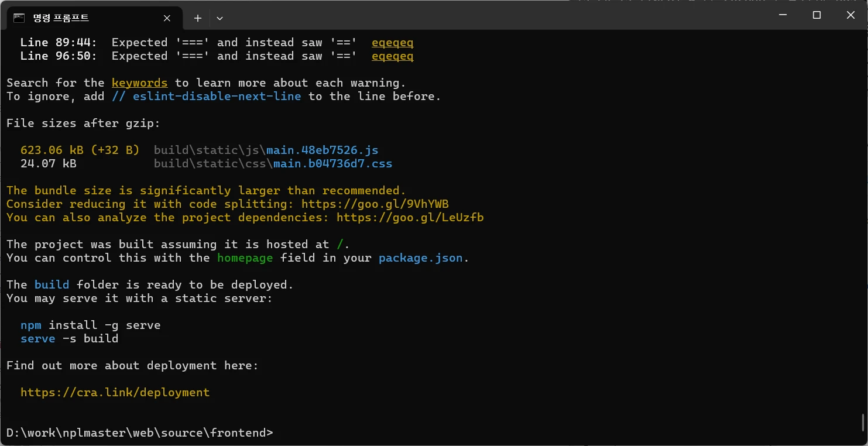Maximize the terminal window
This screenshot has height=446, width=868.
click(817, 15)
